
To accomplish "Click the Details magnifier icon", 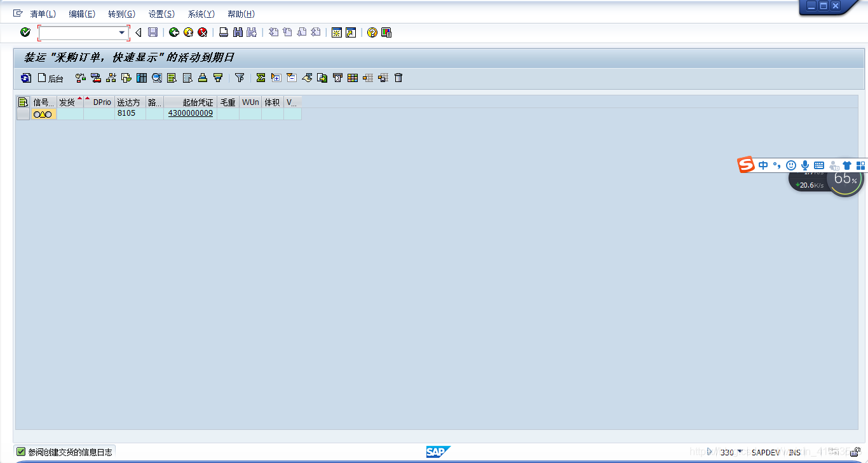I will [x=157, y=78].
